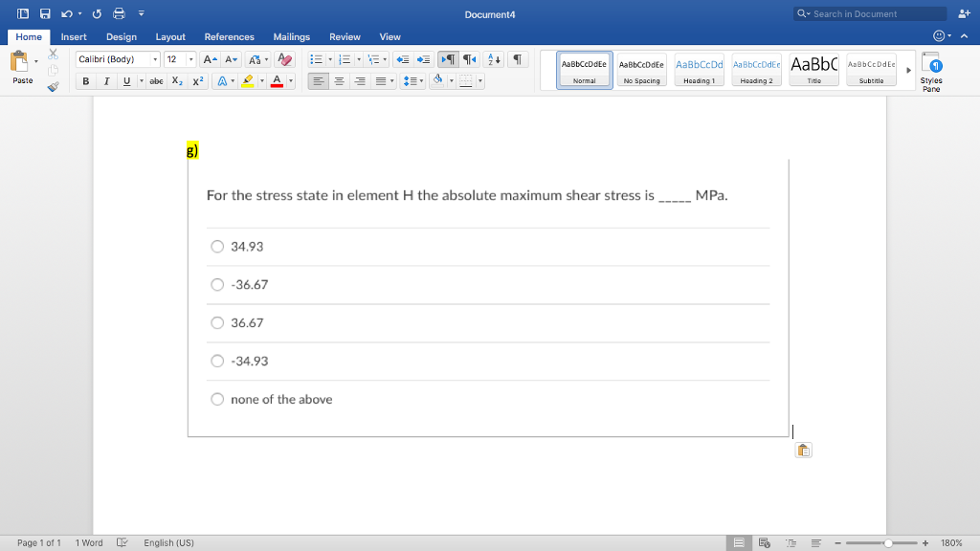
Task: Toggle Bold formatting
Action: [85, 81]
